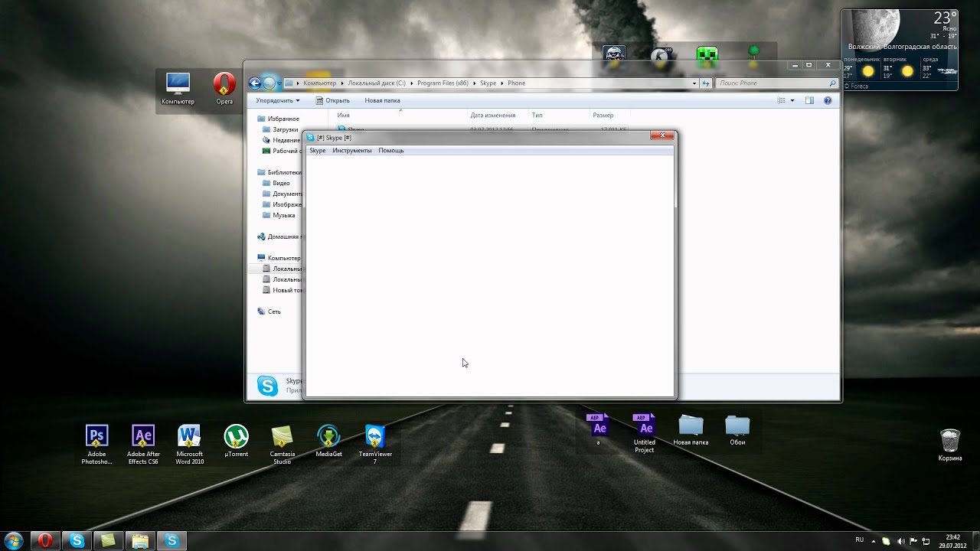Screen dimensions: 980x551
Task: Click Opera icon on the taskbar
Action: click(45, 541)
